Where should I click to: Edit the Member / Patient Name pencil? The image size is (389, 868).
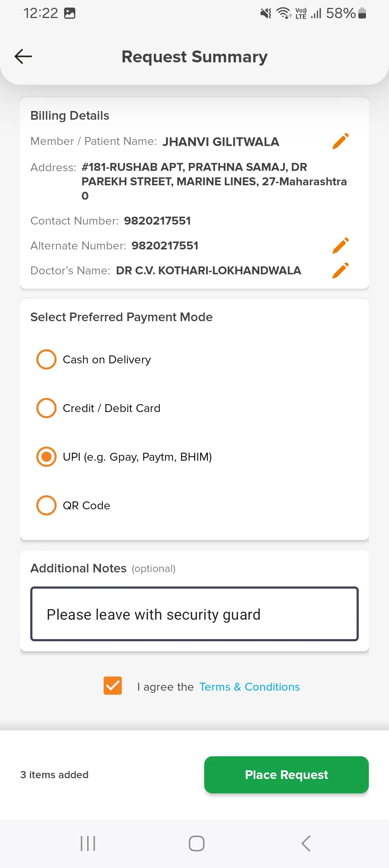[340, 141]
